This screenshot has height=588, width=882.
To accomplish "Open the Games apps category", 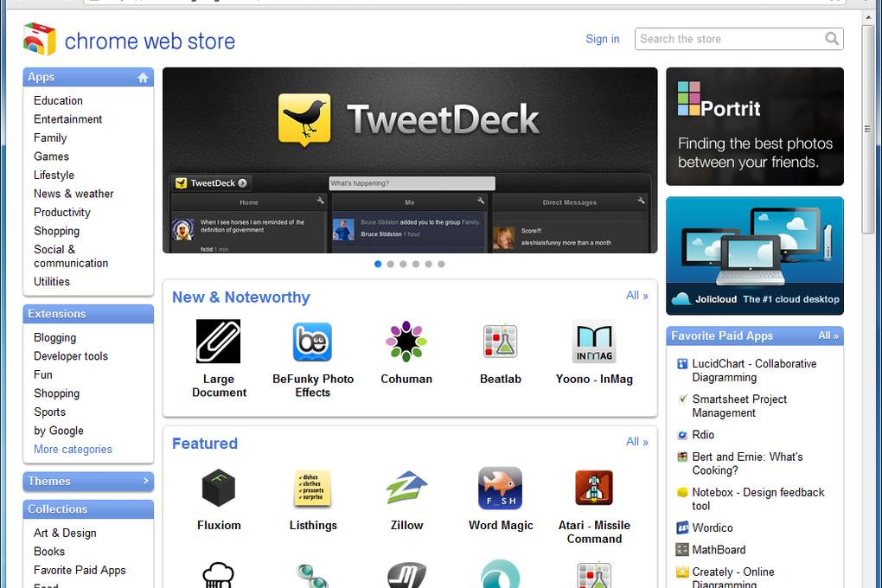I will tap(51, 157).
